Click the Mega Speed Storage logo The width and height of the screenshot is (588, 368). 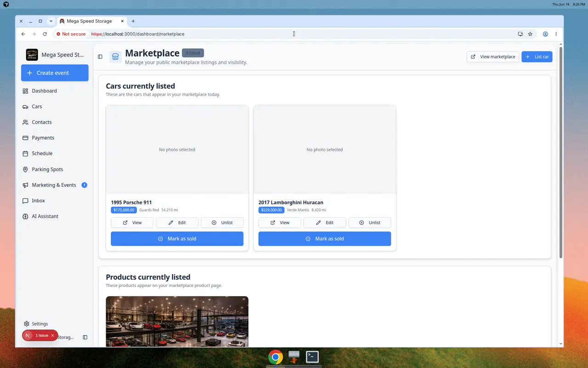coord(32,55)
